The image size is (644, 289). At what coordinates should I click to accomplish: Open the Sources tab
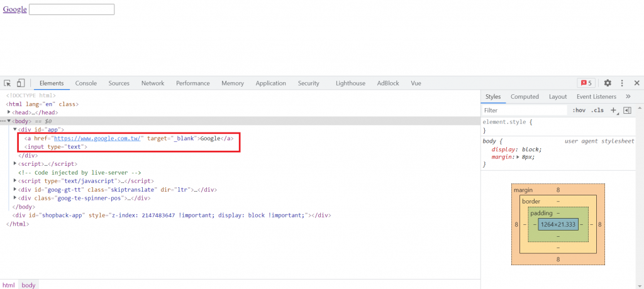(119, 83)
